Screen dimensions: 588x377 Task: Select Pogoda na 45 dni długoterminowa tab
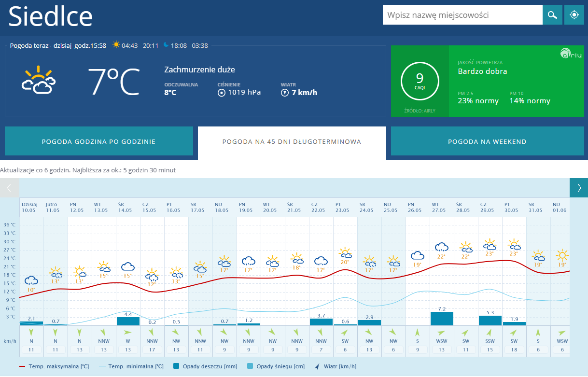coord(292,141)
